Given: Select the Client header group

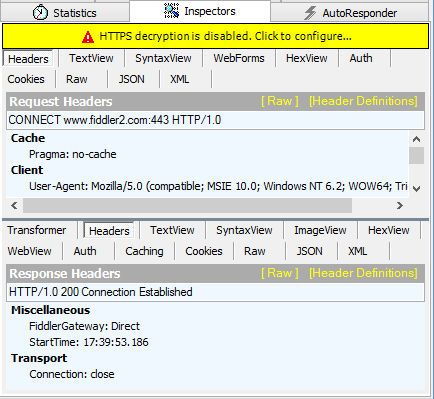Looking at the screenshot, I should pyautogui.click(x=27, y=170).
